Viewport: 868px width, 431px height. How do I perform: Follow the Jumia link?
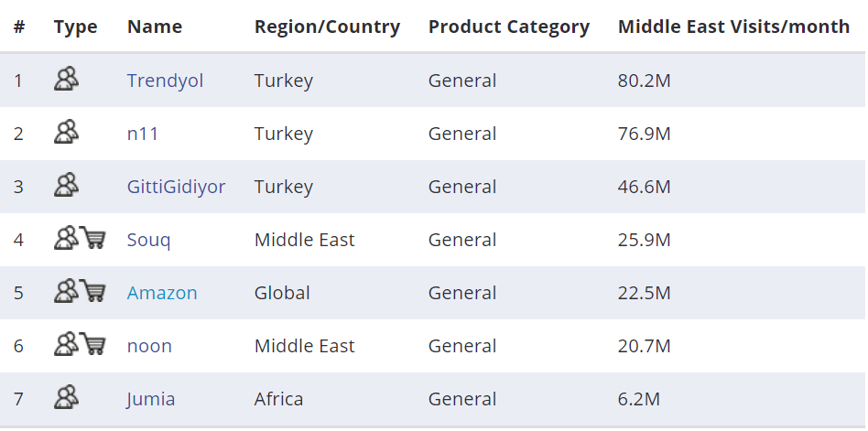point(151,399)
